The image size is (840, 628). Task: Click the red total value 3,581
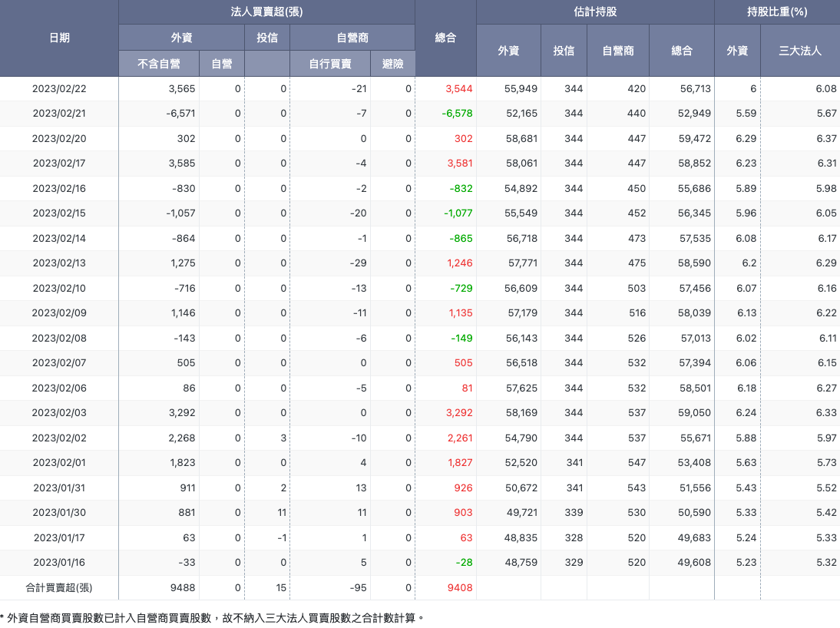[x=460, y=164]
